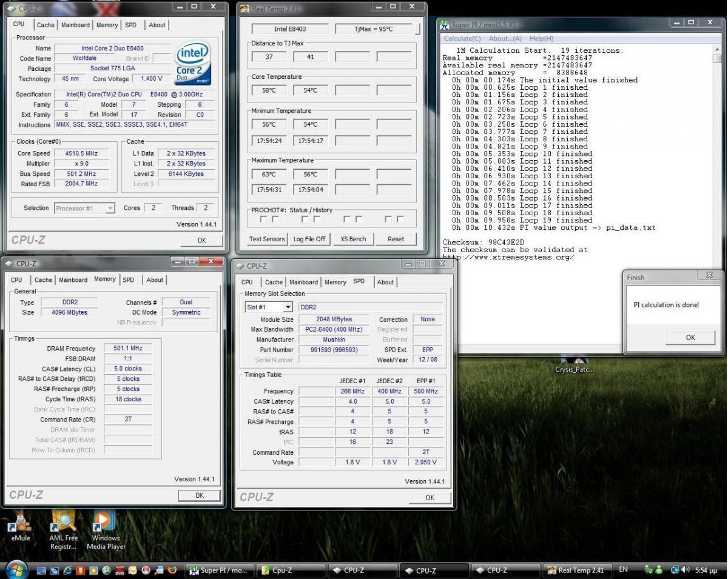Click the Intel Core 2 Duo logo

coord(193,64)
